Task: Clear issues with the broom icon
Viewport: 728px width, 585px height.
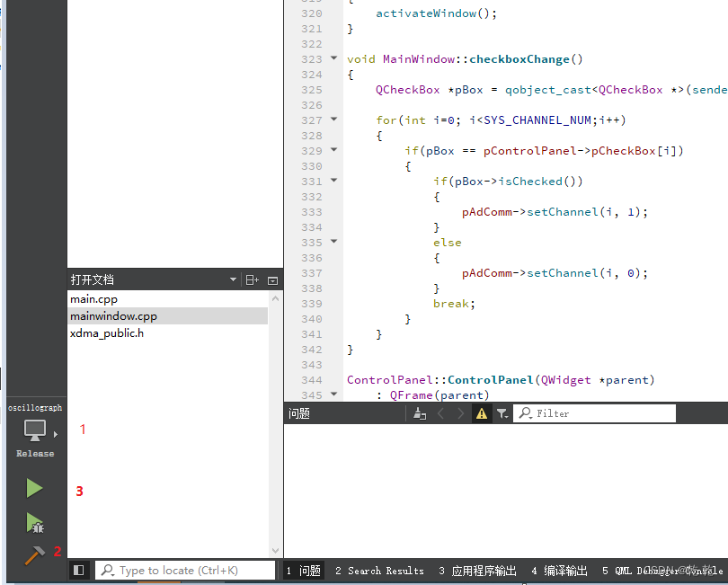Action: (420, 413)
